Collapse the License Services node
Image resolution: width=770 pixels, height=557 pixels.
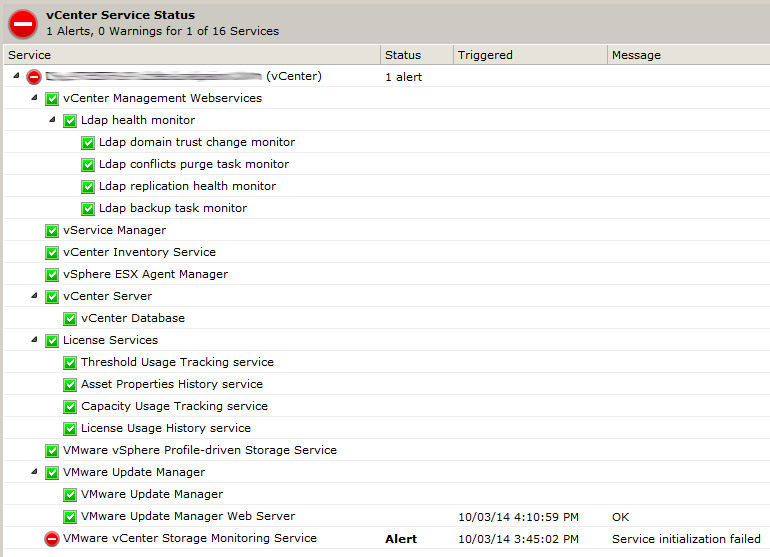34,339
